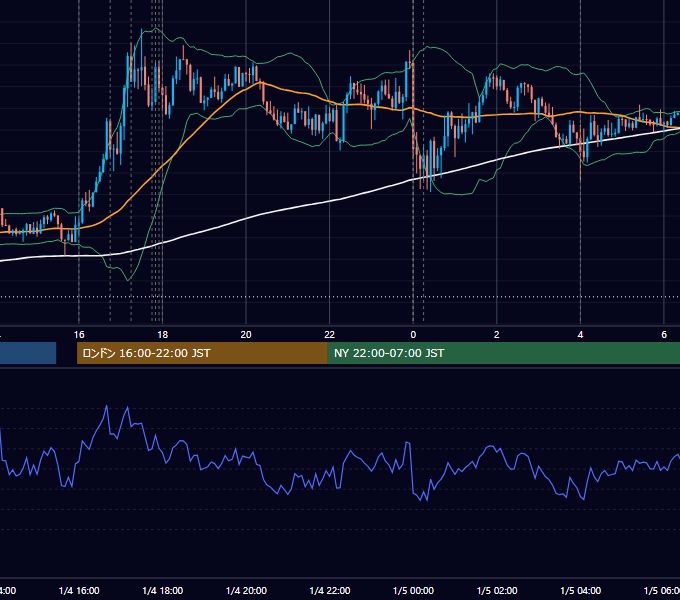Click the upper time axis label 4
The width and height of the screenshot is (680, 600).
[x=580, y=335]
